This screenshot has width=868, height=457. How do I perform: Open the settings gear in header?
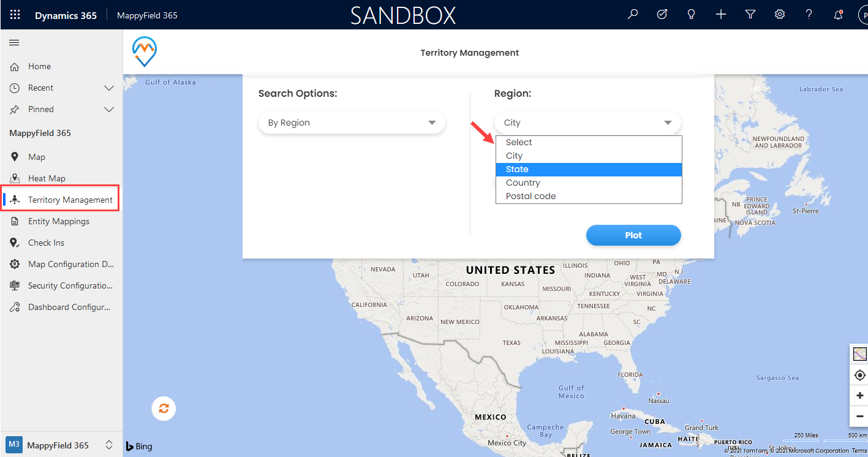(x=780, y=15)
